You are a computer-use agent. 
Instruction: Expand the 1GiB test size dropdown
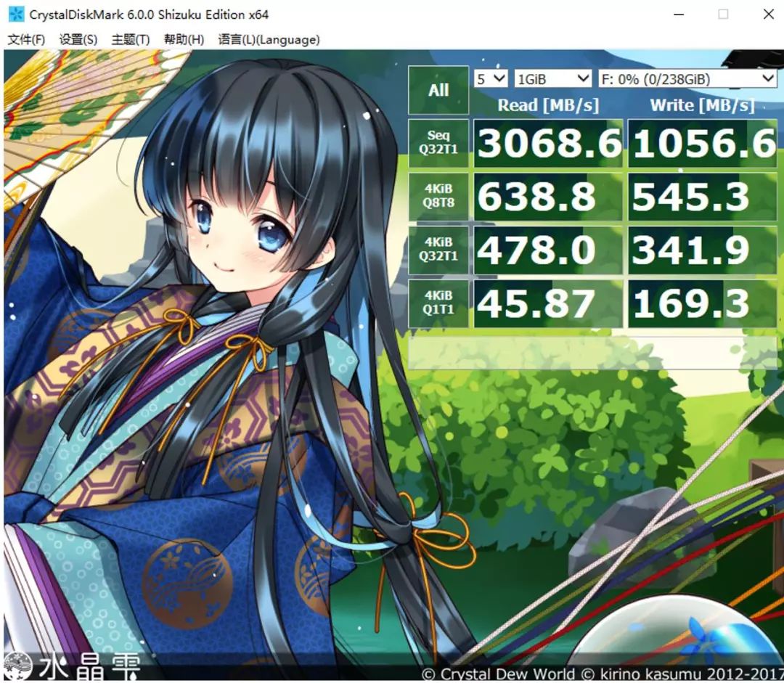tap(553, 78)
